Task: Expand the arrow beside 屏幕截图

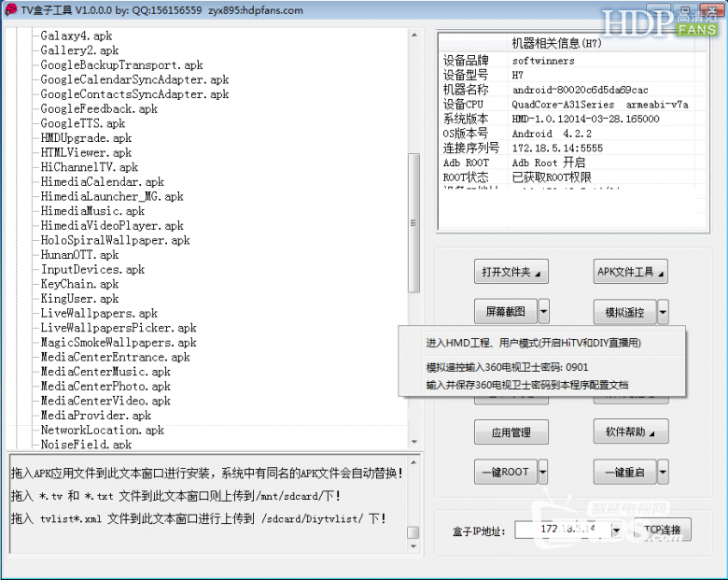Action: click(x=543, y=311)
